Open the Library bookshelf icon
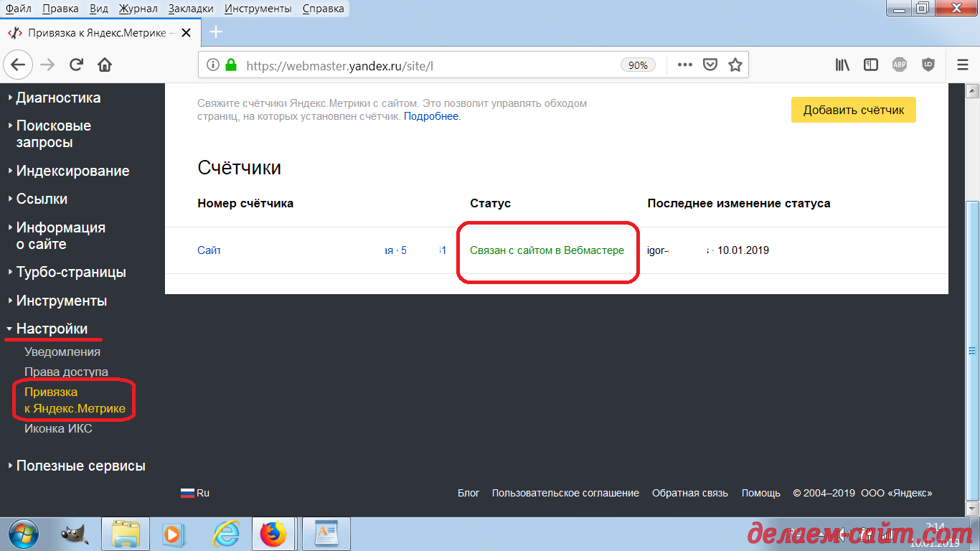Image resolution: width=980 pixels, height=551 pixels. point(842,65)
